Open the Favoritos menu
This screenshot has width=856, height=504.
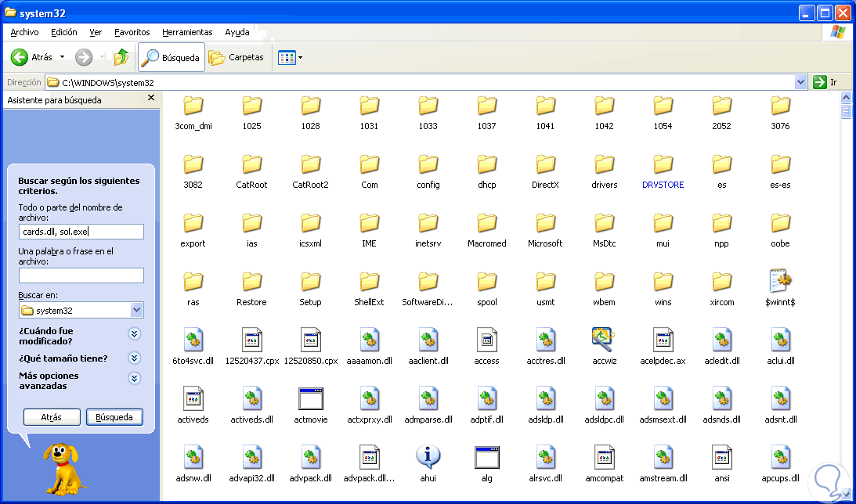[132, 32]
